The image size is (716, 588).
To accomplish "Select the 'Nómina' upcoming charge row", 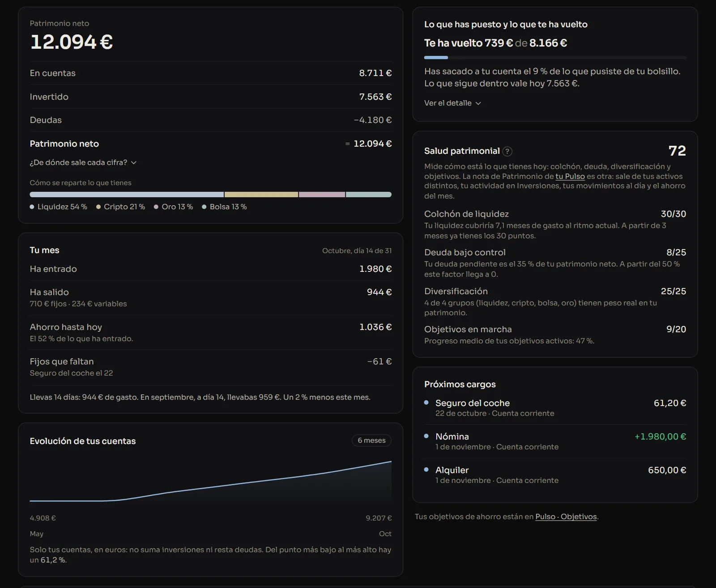I will (x=555, y=441).
